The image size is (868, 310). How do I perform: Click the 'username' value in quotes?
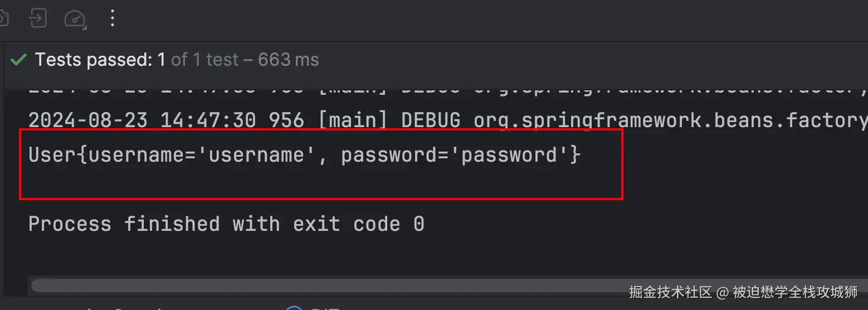click(x=257, y=155)
